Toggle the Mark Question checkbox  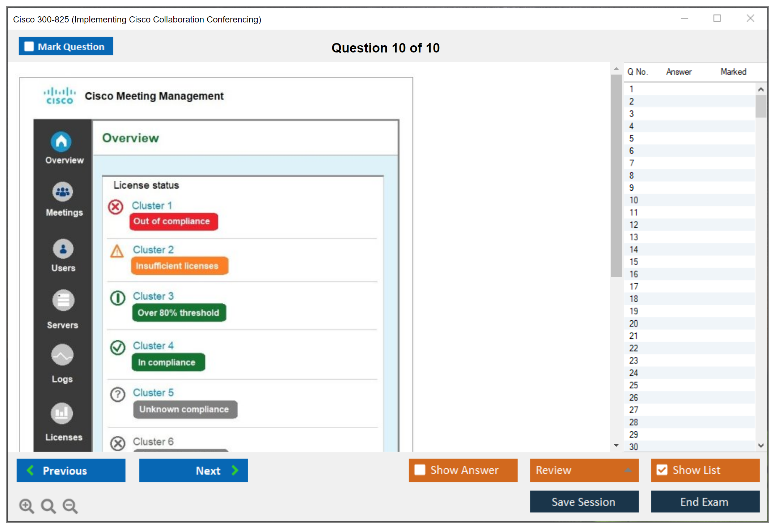point(29,47)
